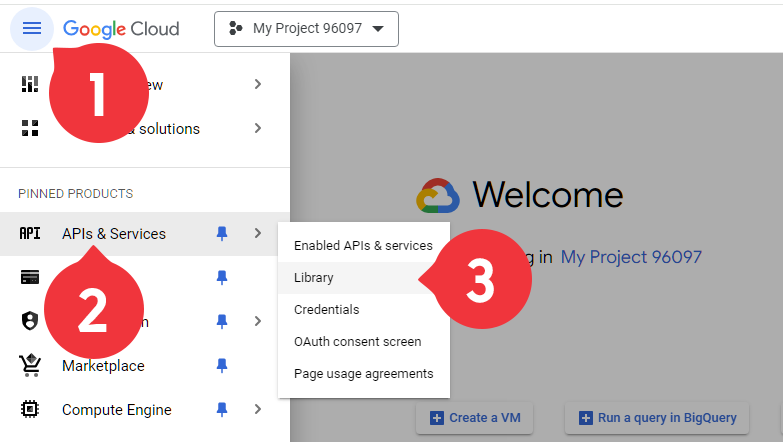Open Marketplace from pinned products
This screenshot has height=442, width=783.
[103, 366]
